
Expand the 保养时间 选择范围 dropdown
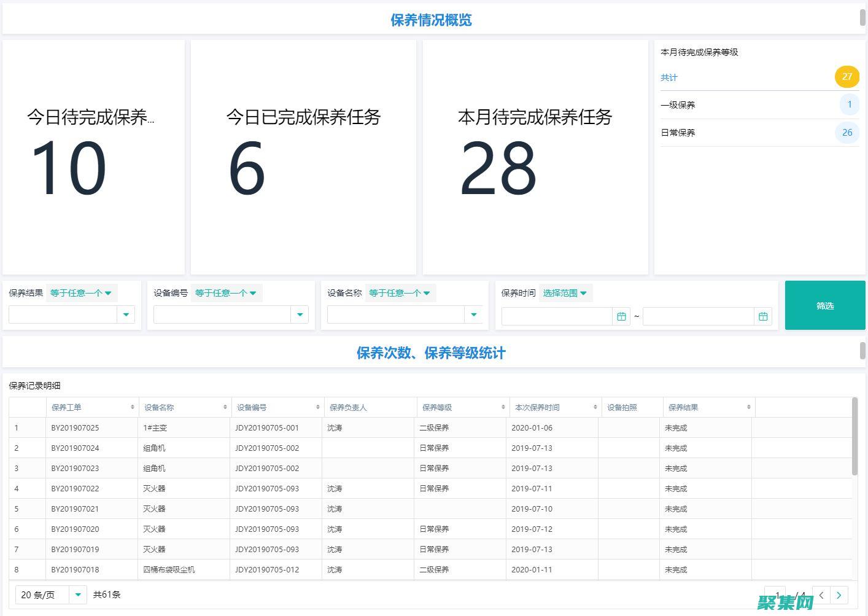(x=565, y=293)
